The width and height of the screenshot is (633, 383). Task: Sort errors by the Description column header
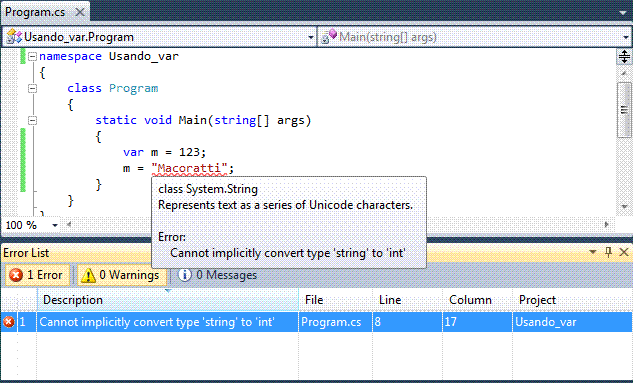[x=168, y=300]
